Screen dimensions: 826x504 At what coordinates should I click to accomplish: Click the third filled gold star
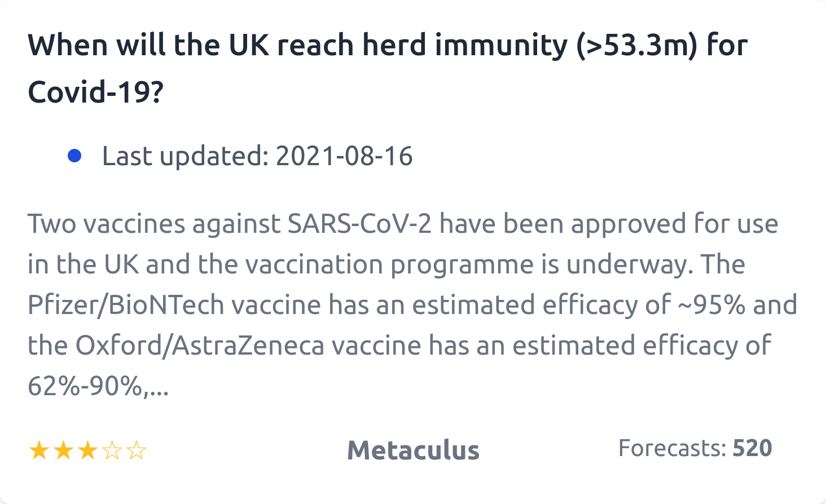coord(87,451)
